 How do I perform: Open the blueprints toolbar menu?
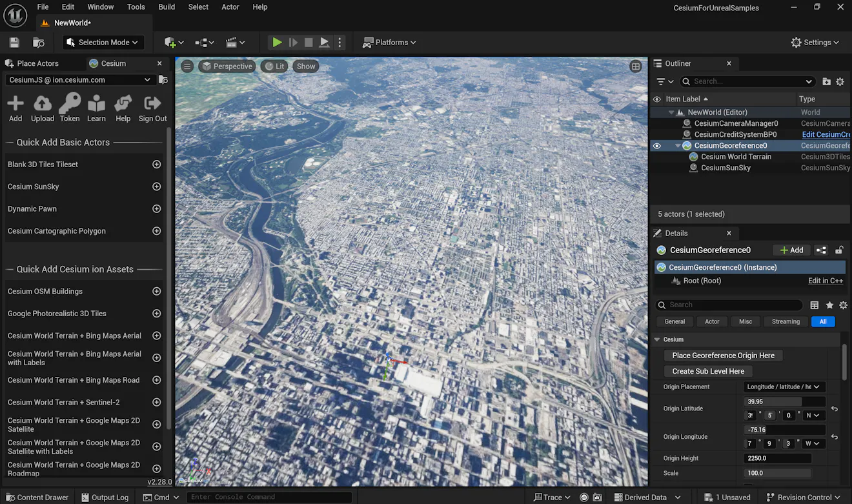[x=204, y=43]
